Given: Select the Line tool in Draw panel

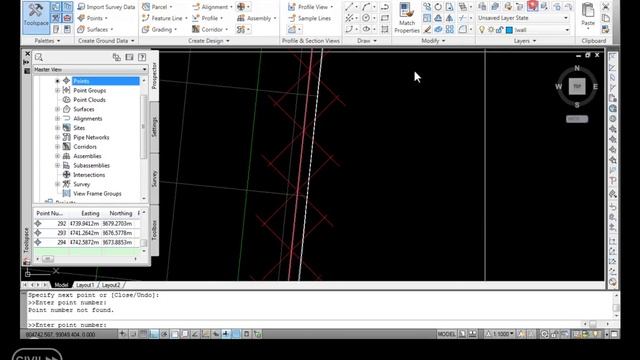Looking at the screenshot, I should coord(349,7).
